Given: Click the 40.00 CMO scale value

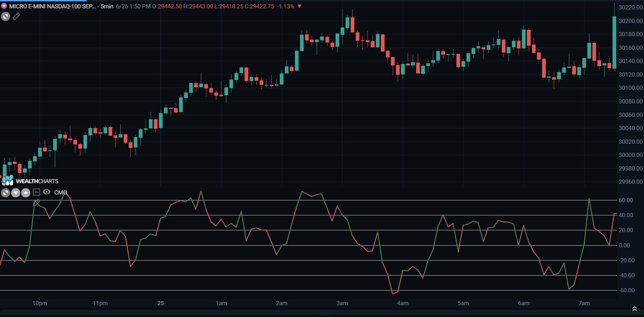Looking at the screenshot, I should pyautogui.click(x=626, y=215).
